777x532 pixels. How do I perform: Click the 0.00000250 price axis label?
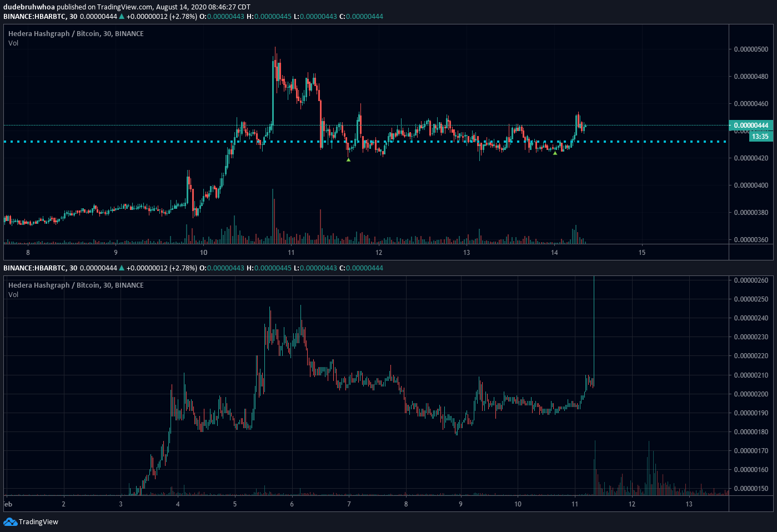coord(751,299)
